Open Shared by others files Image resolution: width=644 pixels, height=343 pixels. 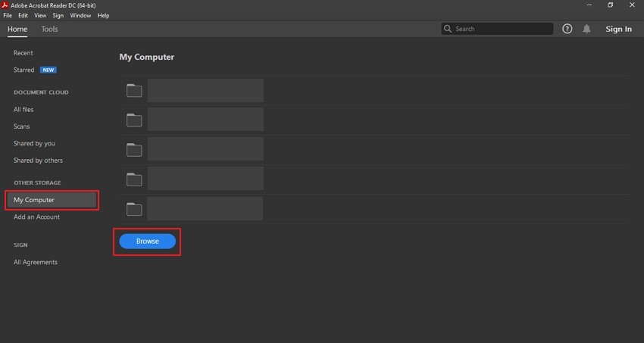pos(38,161)
